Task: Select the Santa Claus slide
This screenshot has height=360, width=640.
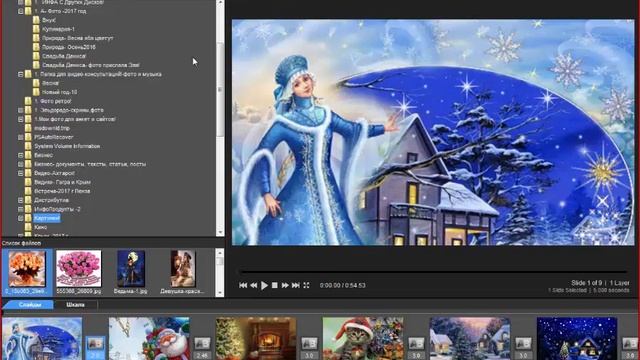Action: click(x=149, y=339)
